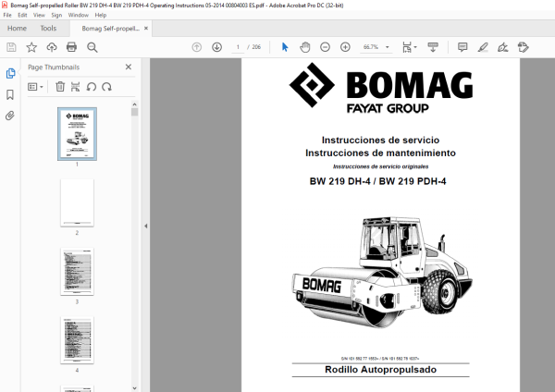Image resolution: width=555 pixels, height=392 pixels.
Task: Rotate page clockwise icon
Action: pyautogui.click(x=106, y=87)
